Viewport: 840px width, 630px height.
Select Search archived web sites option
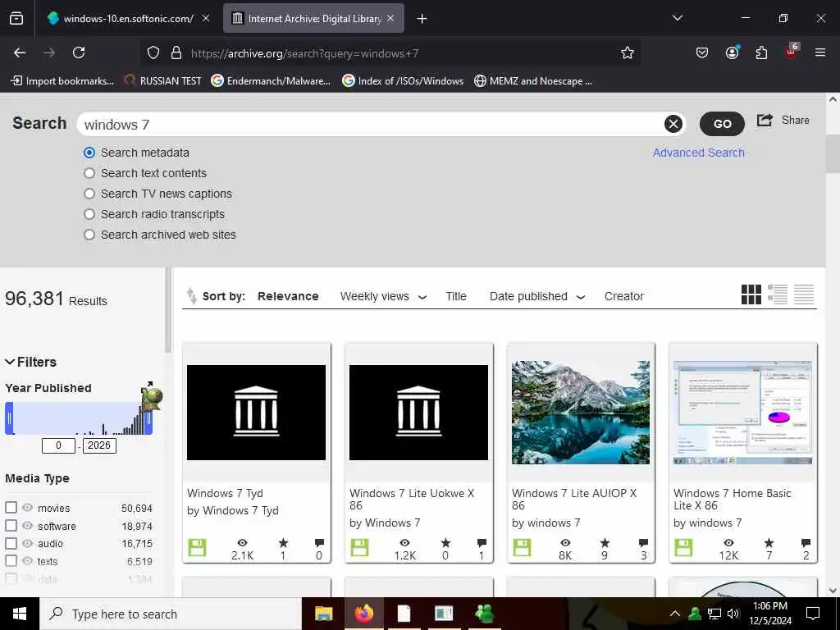[89, 235]
